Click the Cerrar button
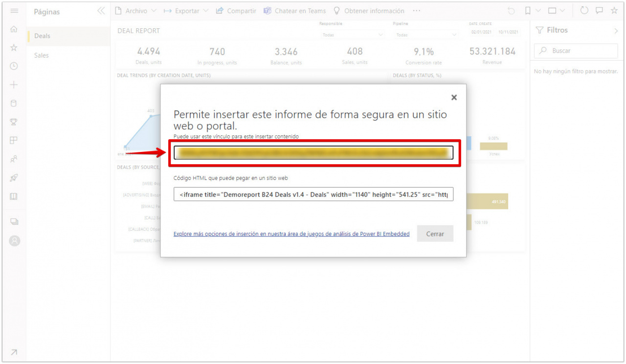This screenshot has height=364, width=626. pyautogui.click(x=435, y=234)
